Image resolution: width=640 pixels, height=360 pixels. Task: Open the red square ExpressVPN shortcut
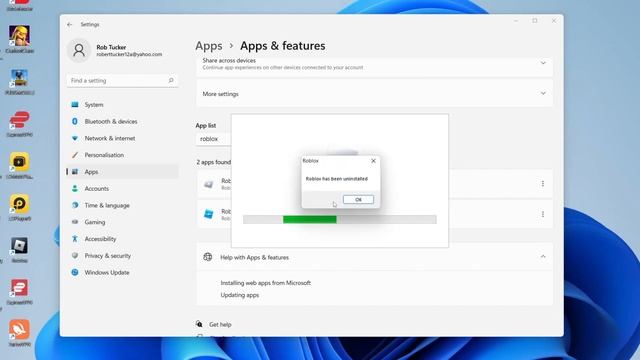point(19,291)
